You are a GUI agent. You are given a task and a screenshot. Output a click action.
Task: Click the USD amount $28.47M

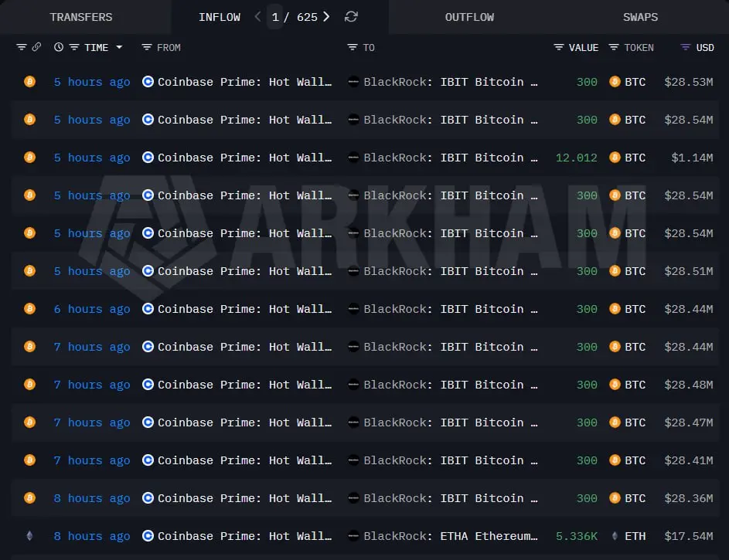pos(689,423)
